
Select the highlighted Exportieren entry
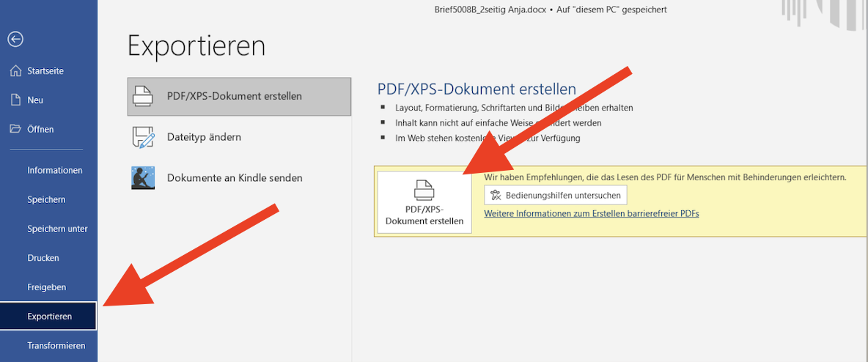tap(49, 317)
